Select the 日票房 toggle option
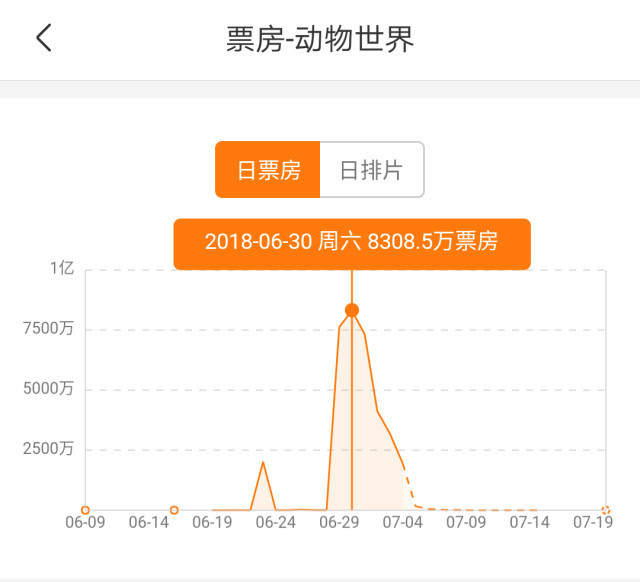 pos(268,170)
